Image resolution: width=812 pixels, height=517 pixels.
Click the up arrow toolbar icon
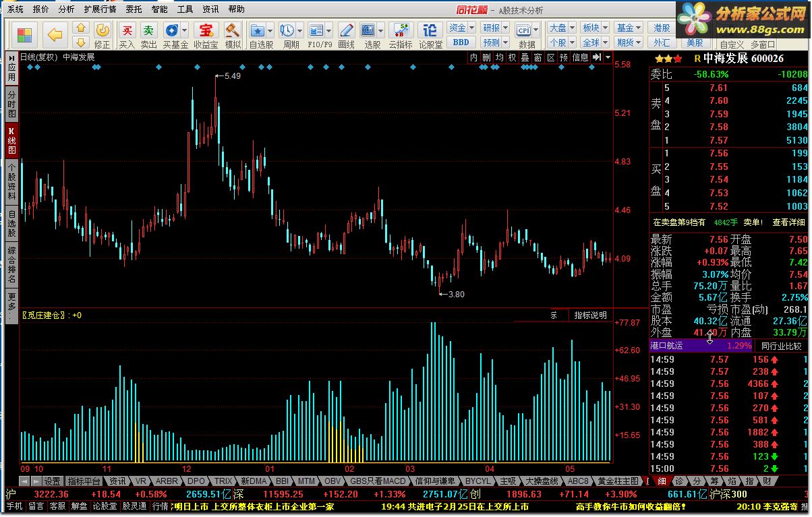click(81, 28)
